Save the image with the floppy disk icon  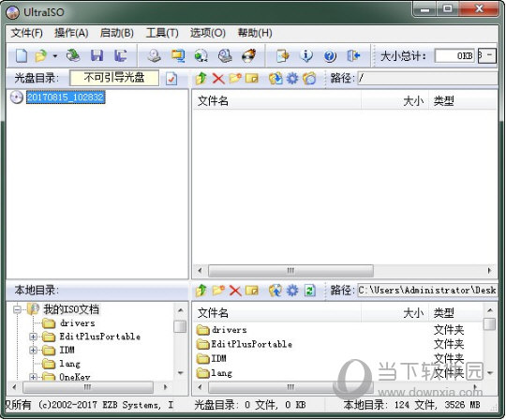coord(97,56)
